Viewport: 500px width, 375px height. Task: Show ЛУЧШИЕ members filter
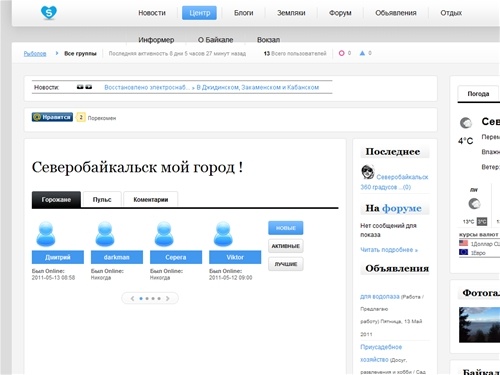(286, 264)
